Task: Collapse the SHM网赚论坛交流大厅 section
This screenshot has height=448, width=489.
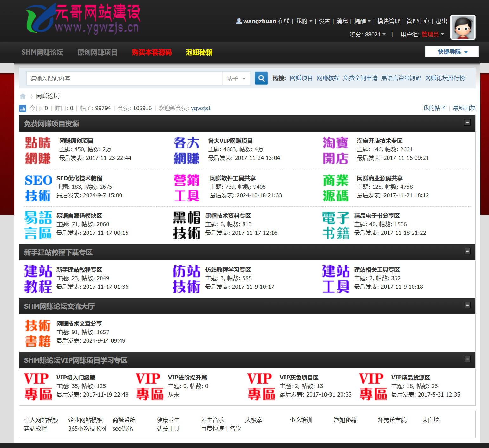Action: click(x=467, y=305)
